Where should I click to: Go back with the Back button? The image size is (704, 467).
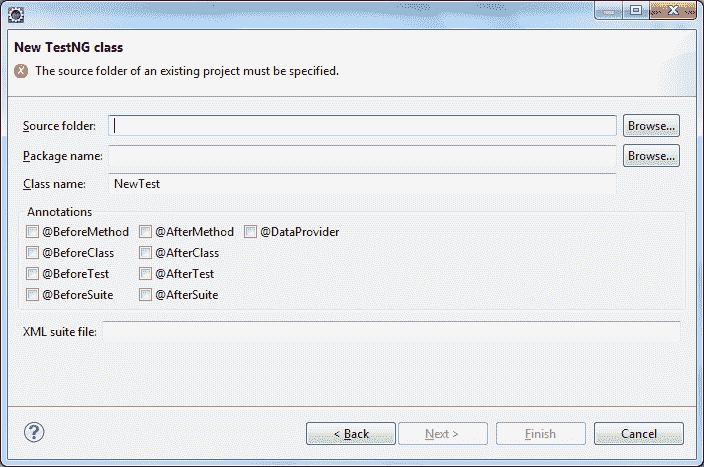coord(351,434)
